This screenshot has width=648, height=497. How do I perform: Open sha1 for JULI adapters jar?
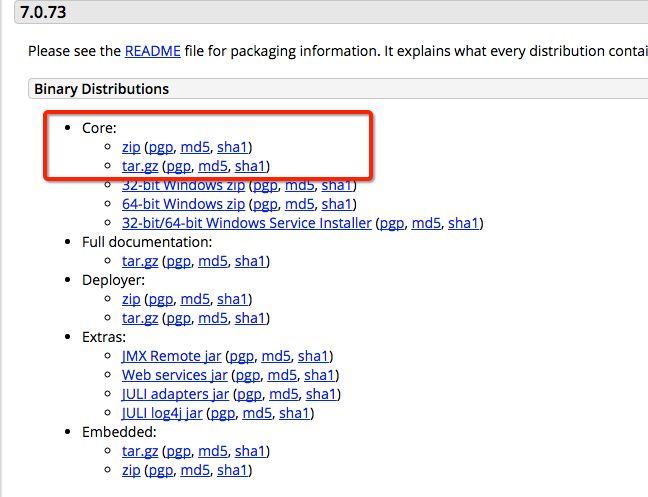(321, 394)
